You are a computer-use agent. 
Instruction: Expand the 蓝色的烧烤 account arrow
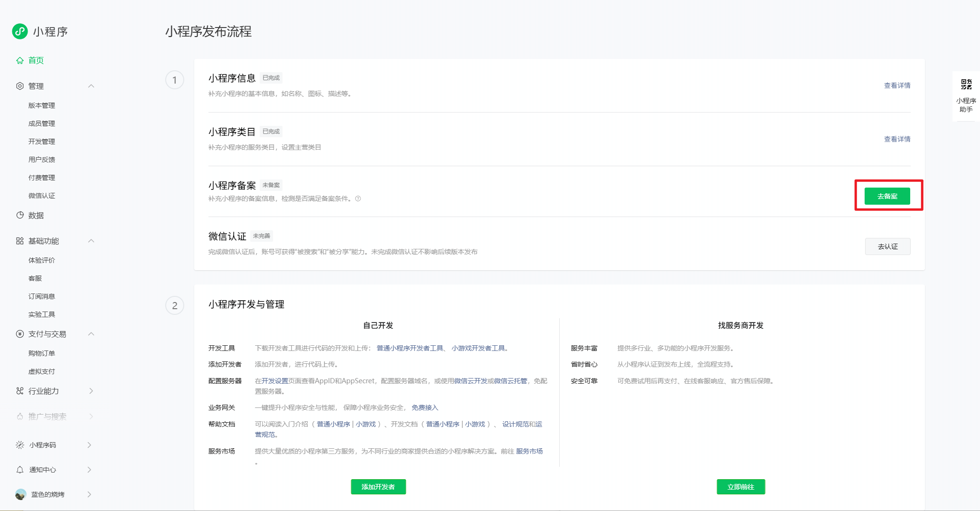(x=90, y=494)
